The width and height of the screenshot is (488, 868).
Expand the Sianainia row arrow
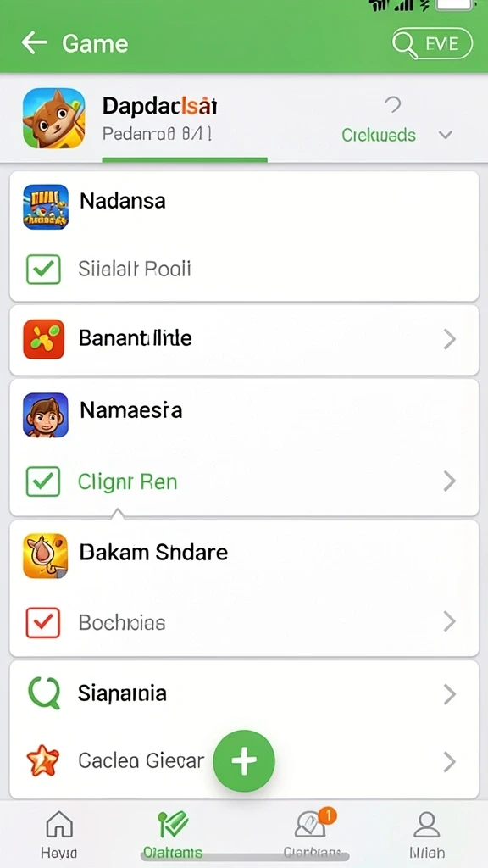pyautogui.click(x=450, y=693)
